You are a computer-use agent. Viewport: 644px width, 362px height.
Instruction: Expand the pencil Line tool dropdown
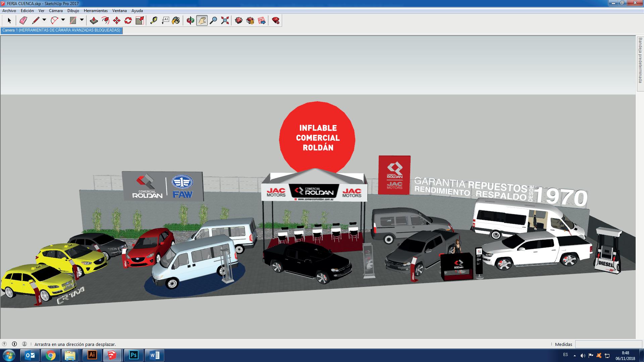click(x=44, y=20)
